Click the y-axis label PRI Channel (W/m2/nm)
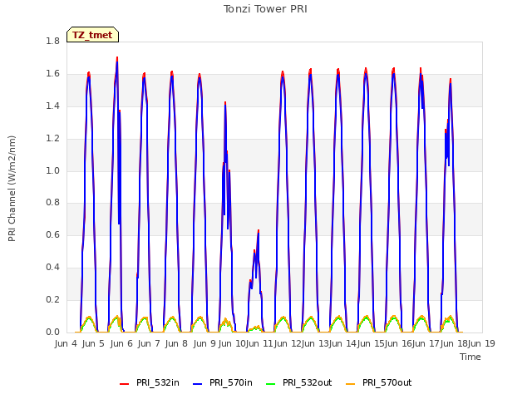 (x=12, y=189)
